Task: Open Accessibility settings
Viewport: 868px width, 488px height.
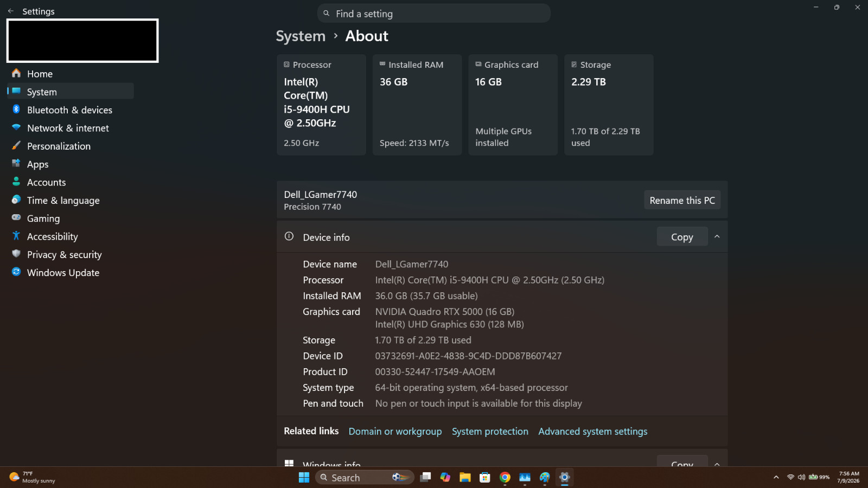Action: click(x=71, y=236)
